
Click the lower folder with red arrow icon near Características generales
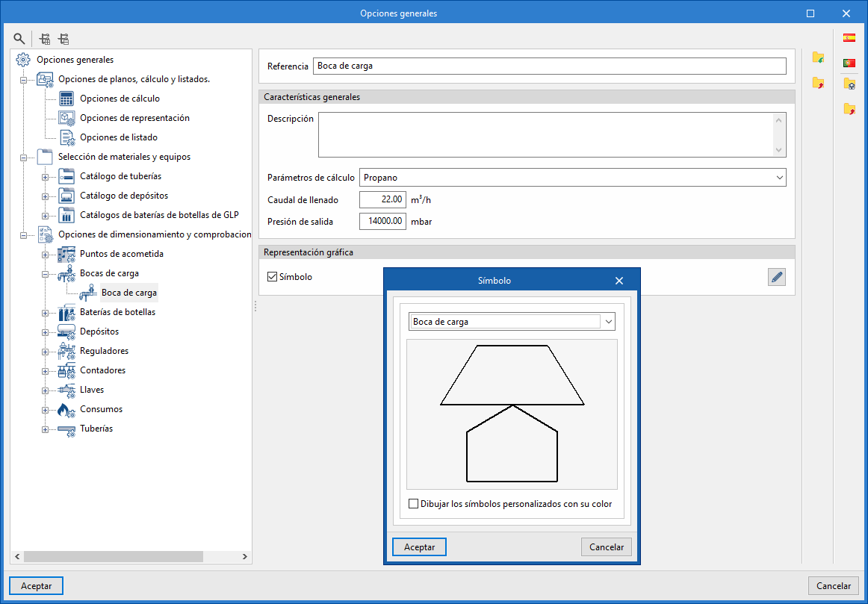[818, 83]
